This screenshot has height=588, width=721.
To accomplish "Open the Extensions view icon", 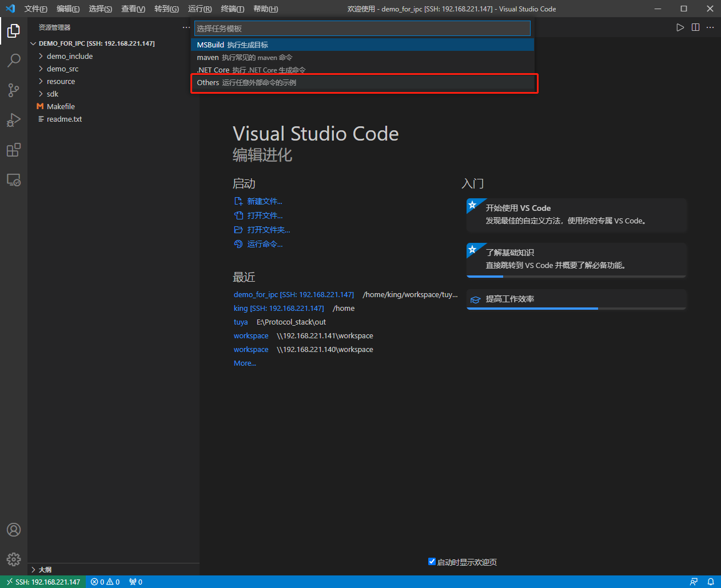I will 14,150.
